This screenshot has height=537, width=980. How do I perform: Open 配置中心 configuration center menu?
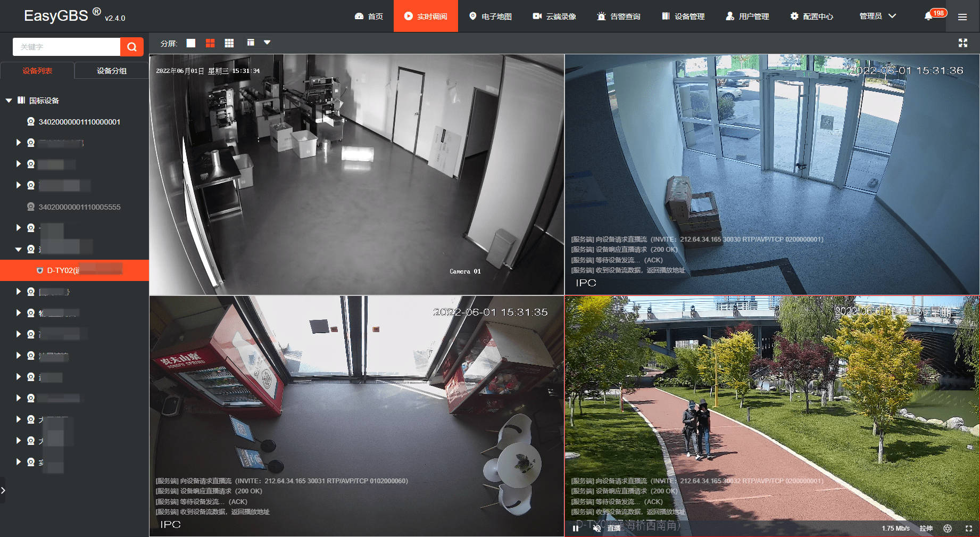click(811, 16)
